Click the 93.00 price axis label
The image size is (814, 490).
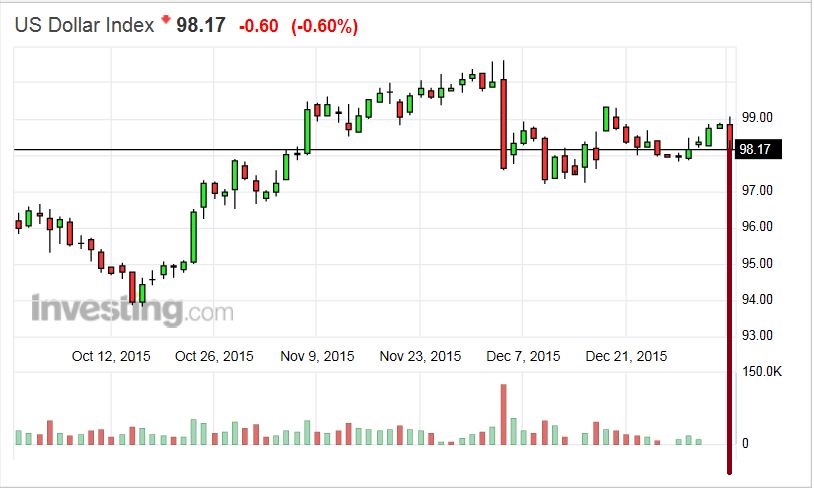(756, 335)
